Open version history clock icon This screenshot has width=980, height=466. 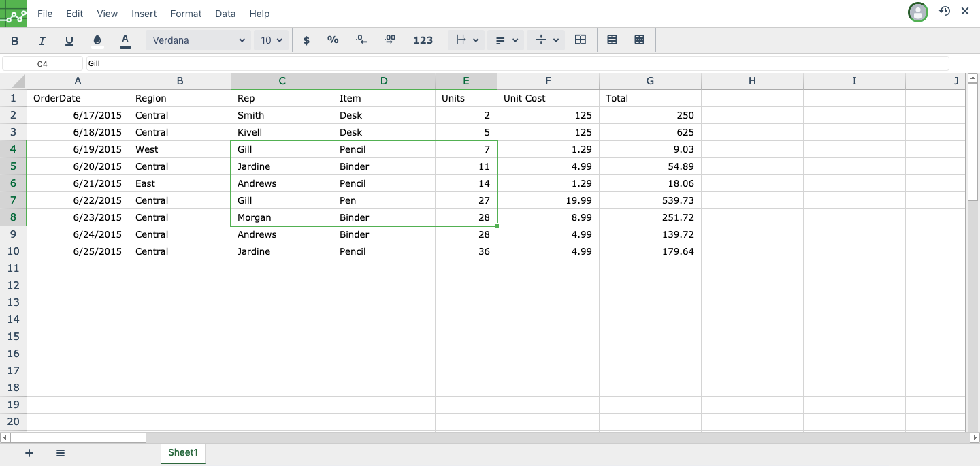(x=945, y=12)
